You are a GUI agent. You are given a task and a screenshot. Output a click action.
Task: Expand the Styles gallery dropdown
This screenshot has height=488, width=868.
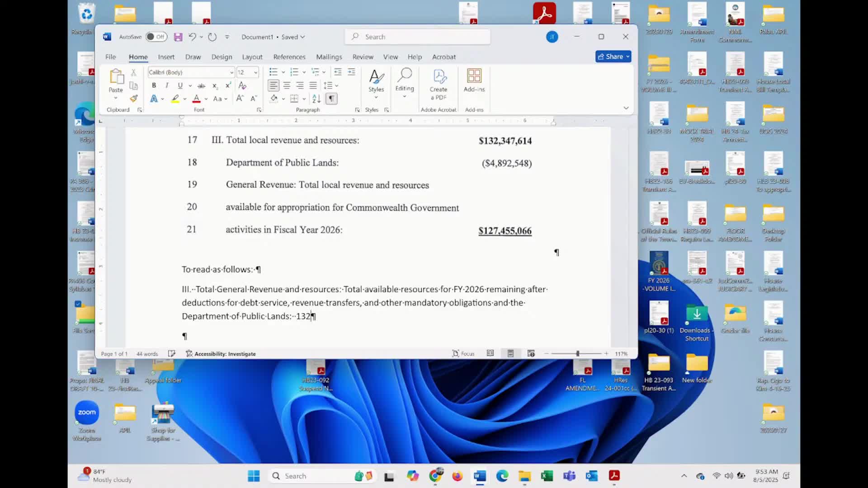[376, 98]
